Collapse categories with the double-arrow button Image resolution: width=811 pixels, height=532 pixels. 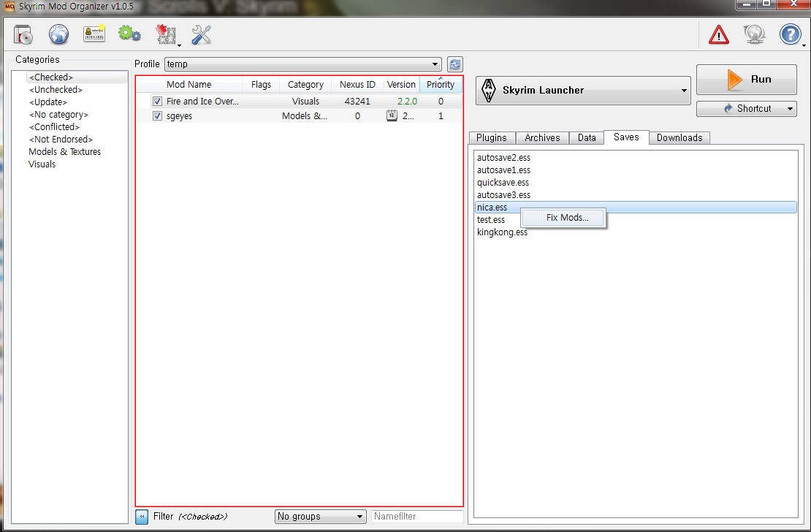pos(142,517)
